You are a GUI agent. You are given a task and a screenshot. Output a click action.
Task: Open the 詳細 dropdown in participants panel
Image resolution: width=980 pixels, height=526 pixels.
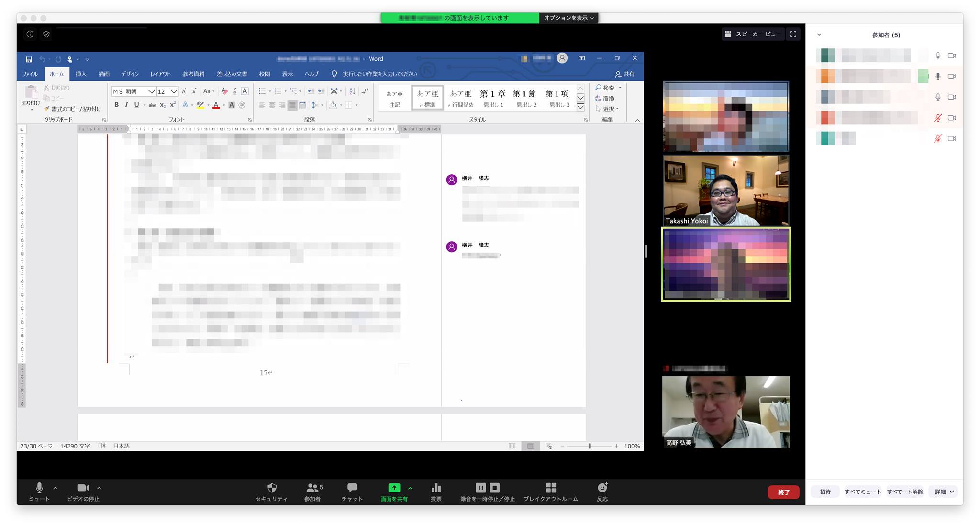944,492
